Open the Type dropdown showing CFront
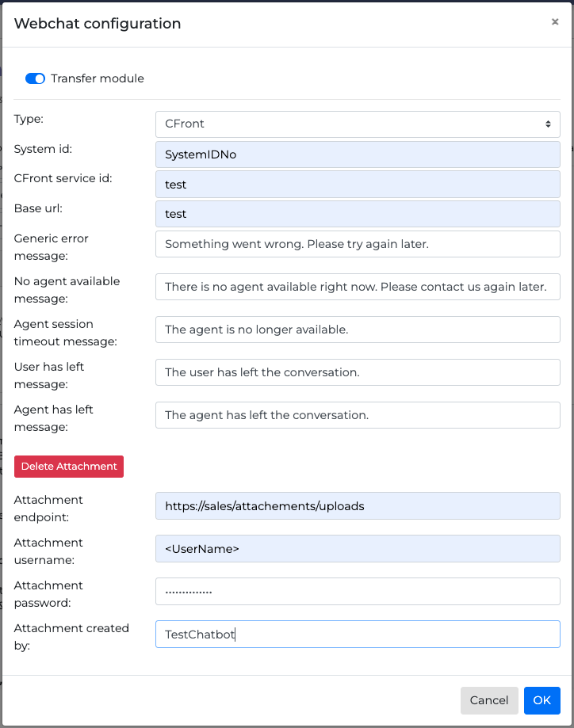574x728 pixels. pyautogui.click(x=358, y=124)
